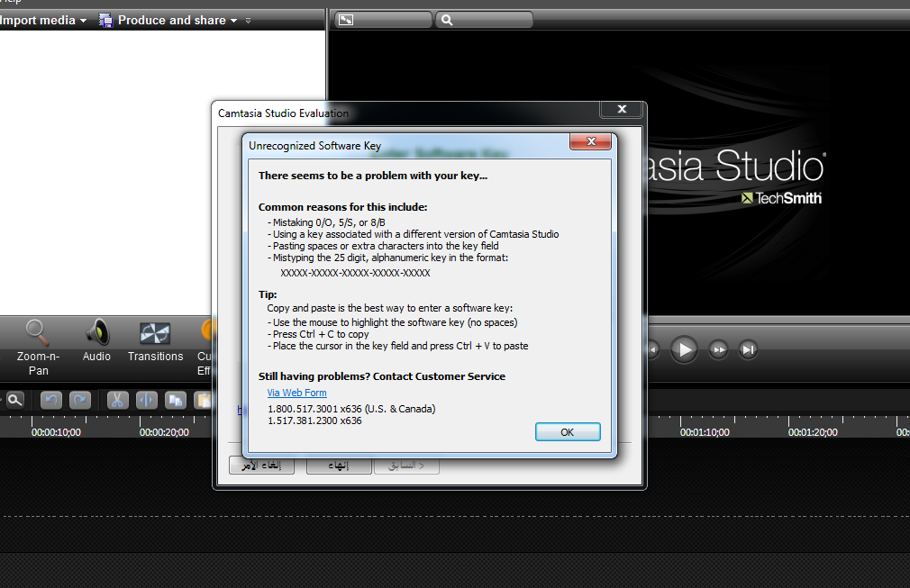This screenshot has width=910, height=588.
Task: Open the Via Web Form link
Action: (296, 393)
